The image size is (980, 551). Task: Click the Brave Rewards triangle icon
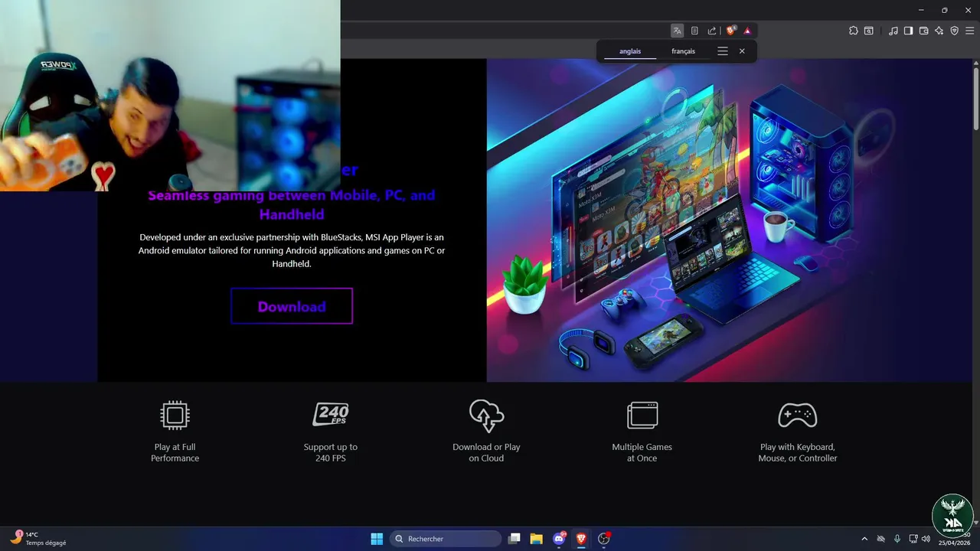[x=747, y=31]
